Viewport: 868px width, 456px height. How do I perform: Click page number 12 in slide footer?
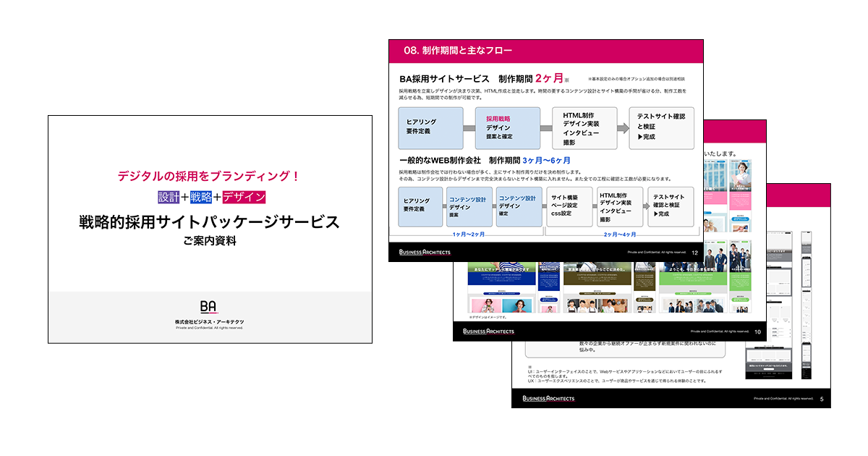[695, 253]
